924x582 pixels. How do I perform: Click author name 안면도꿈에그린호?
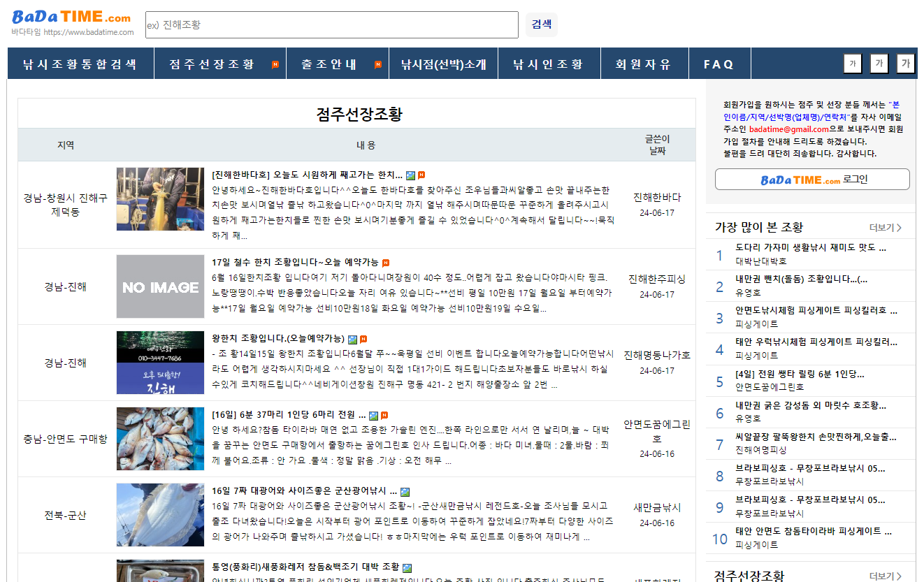click(x=657, y=431)
